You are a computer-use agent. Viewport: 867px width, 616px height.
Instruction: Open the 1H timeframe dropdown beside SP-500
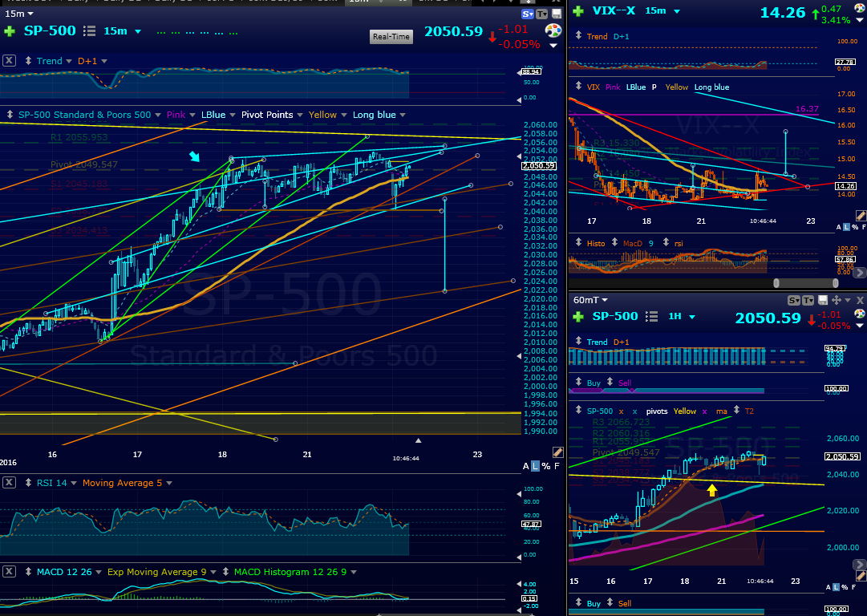[x=691, y=317]
